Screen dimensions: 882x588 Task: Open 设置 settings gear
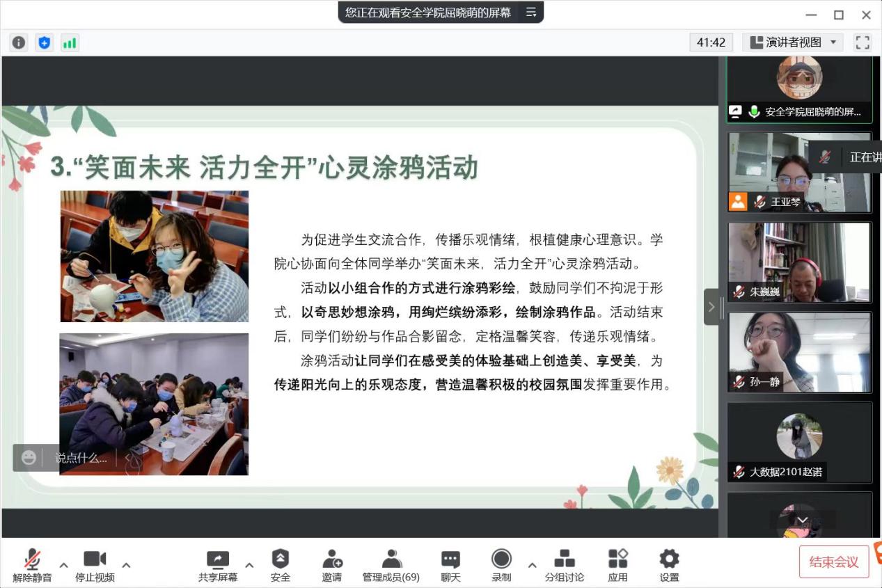(x=669, y=566)
